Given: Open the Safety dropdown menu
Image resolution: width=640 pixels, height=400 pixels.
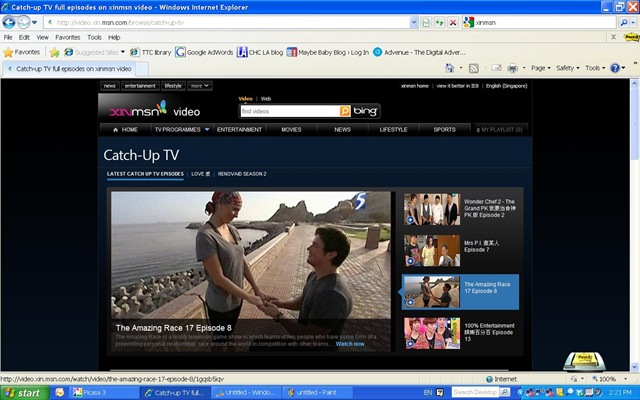Looking at the screenshot, I should [x=567, y=68].
